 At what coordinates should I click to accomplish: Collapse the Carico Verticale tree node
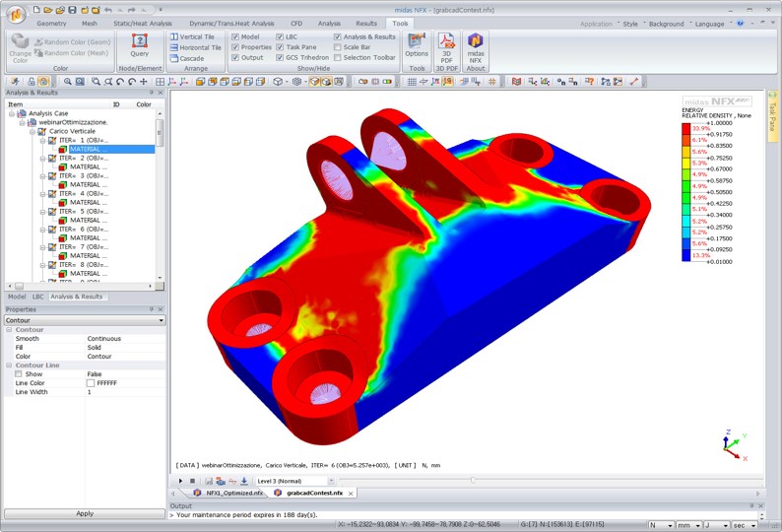[x=32, y=132]
